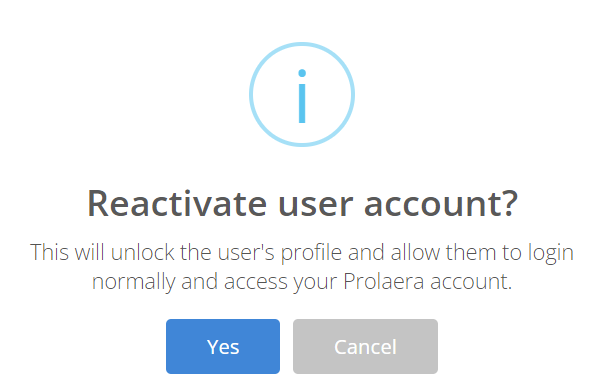
Task: Click the blue info icon
Action: [x=302, y=94]
